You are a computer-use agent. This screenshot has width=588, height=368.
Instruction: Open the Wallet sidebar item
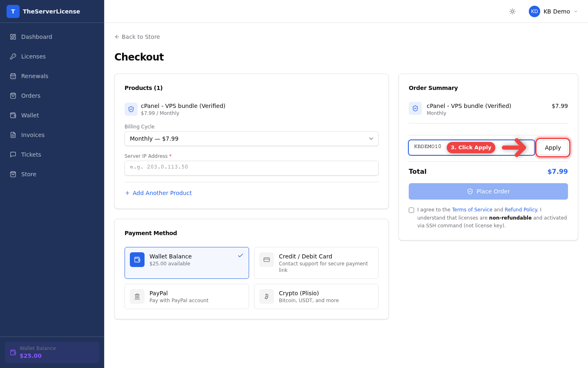[52, 115]
